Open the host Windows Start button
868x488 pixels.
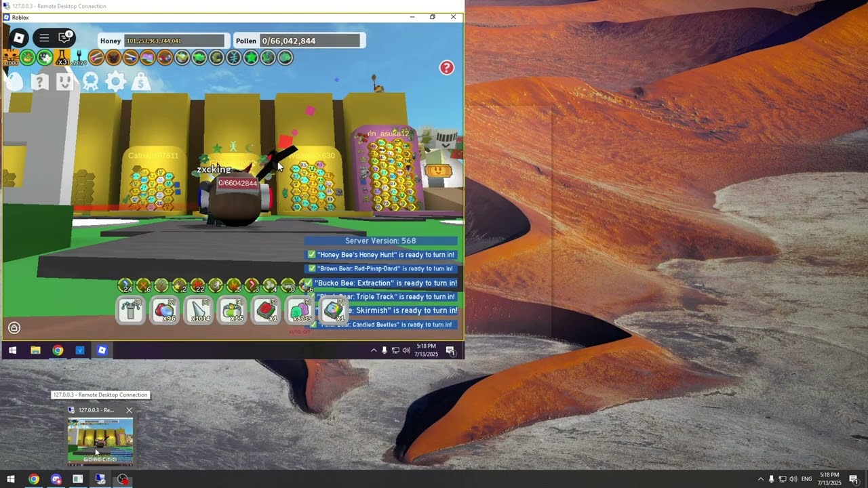[x=10, y=479]
